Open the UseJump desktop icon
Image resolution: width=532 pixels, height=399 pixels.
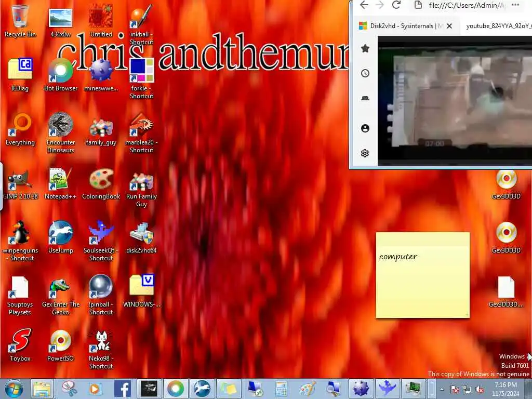[x=60, y=237]
